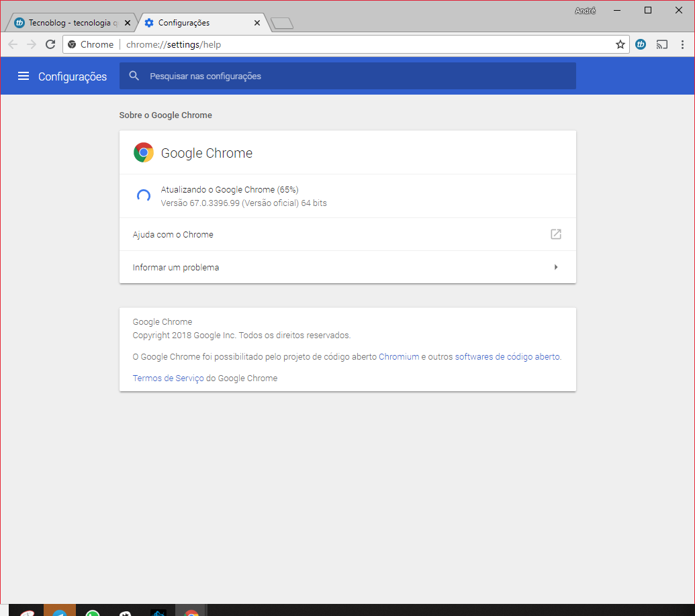The height and width of the screenshot is (616, 695).
Task: Click the back navigation arrow
Action: 12,44
